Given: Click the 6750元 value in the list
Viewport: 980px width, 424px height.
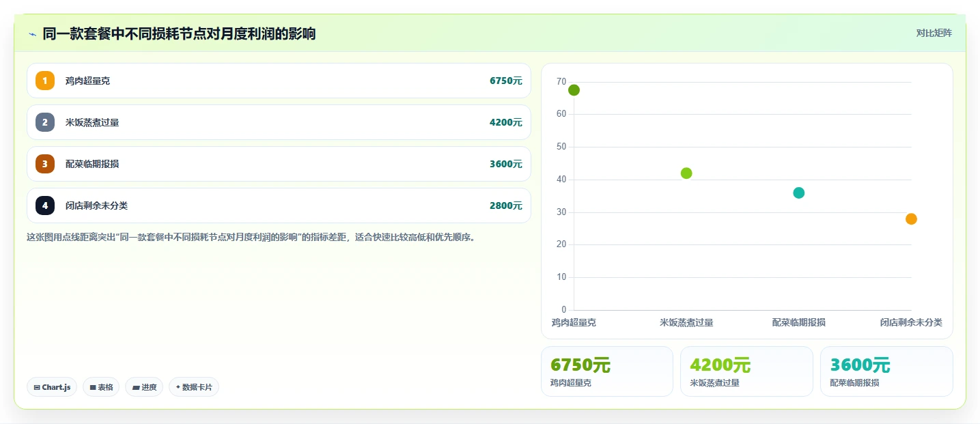Looking at the screenshot, I should coord(506,81).
